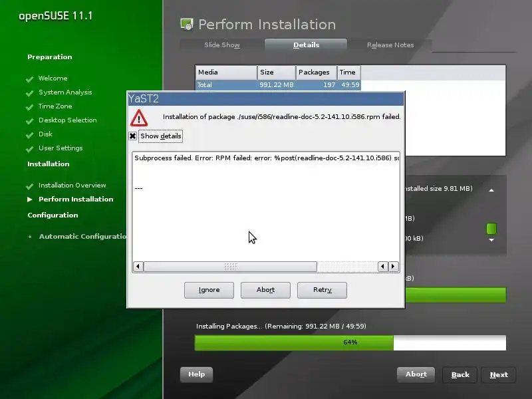The width and height of the screenshot is (532, 399).
Task: Click the Desktop Selection step checkmark
Action: click(x=29, y=121)
